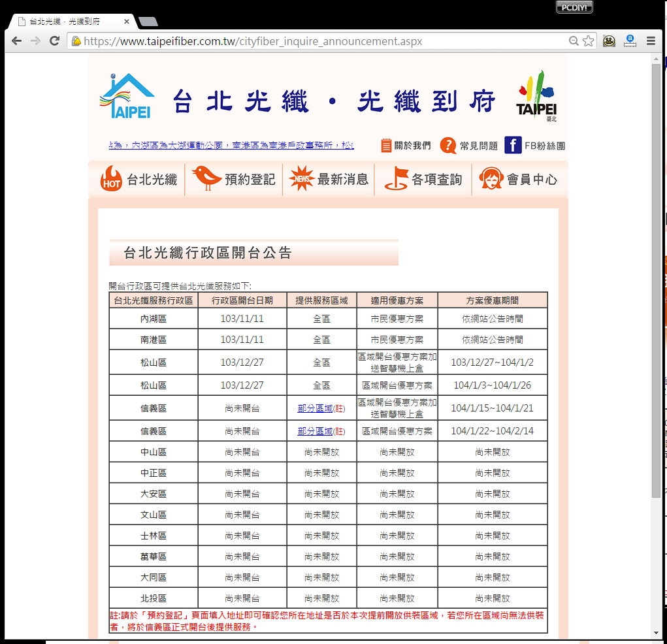This screenshot has width=667, height=644.
Task: Click the 大同區 district cell
Action: tap(154, 577)
